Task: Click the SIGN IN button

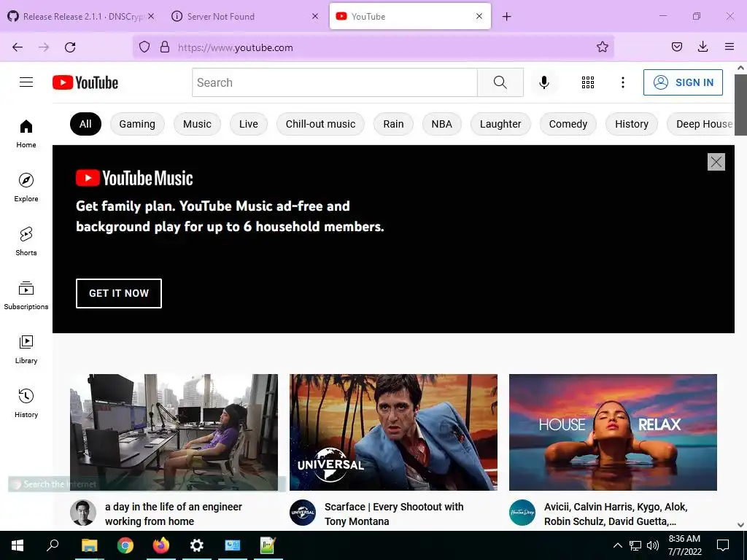Action: pos(683,82)
